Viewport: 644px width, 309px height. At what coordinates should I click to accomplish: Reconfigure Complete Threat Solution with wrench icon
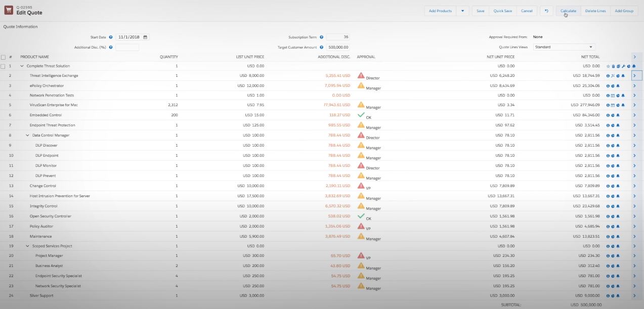point(623,66)
